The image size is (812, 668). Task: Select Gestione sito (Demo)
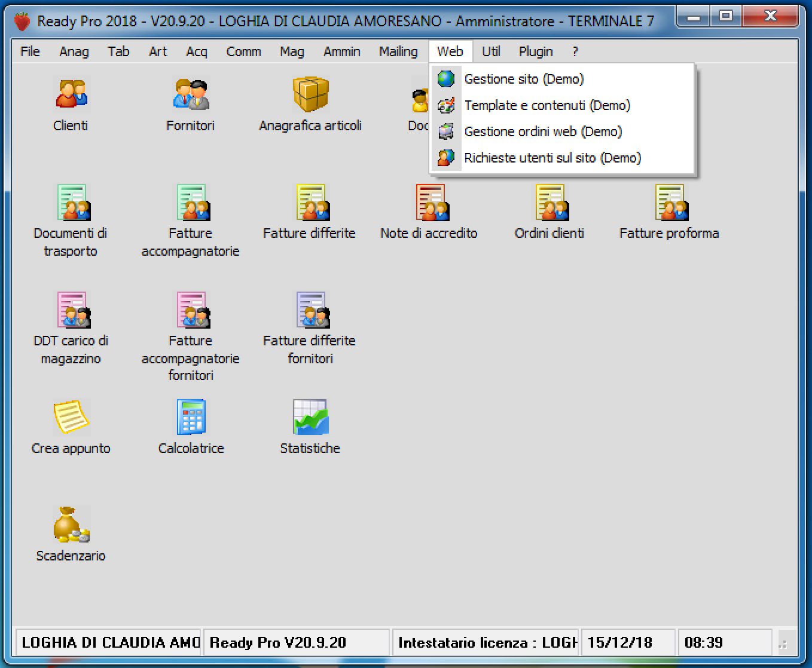click(563, 79)
